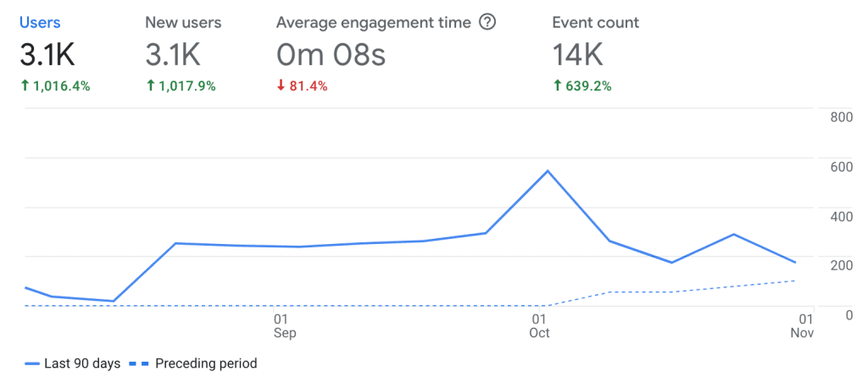Switch to the Event count metric
The height and width of the screenshot is (377, 868).
pos(595,23)
